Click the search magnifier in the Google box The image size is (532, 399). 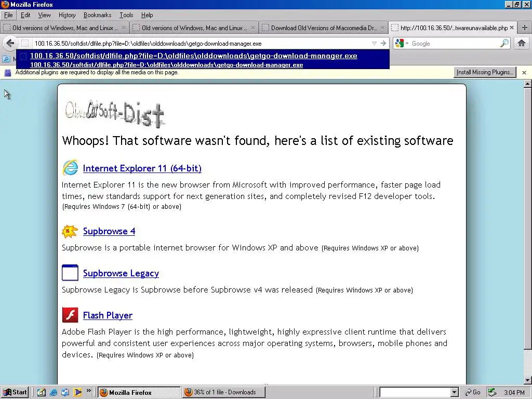[504, 44]
